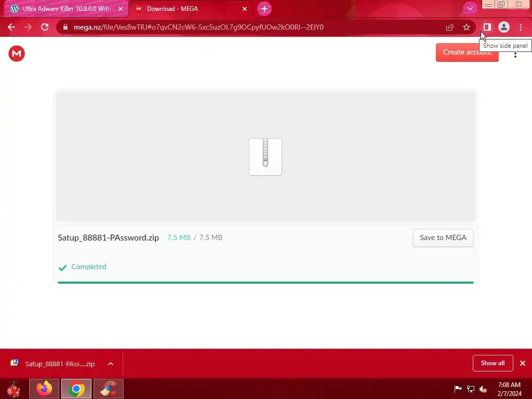This screenshot has height=399, width=532.
Task: Open a new browser tab
Action: pyautogui.click(x=264, y=9)
